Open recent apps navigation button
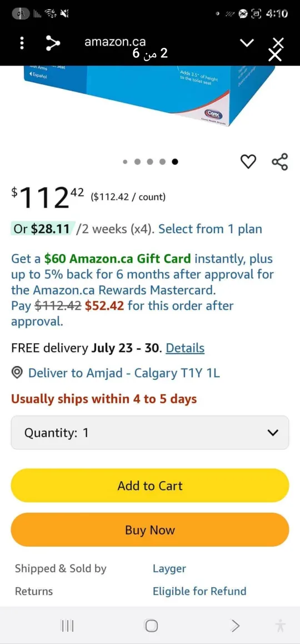The width and height of the screenshot is (300, 644). (67, 626)
